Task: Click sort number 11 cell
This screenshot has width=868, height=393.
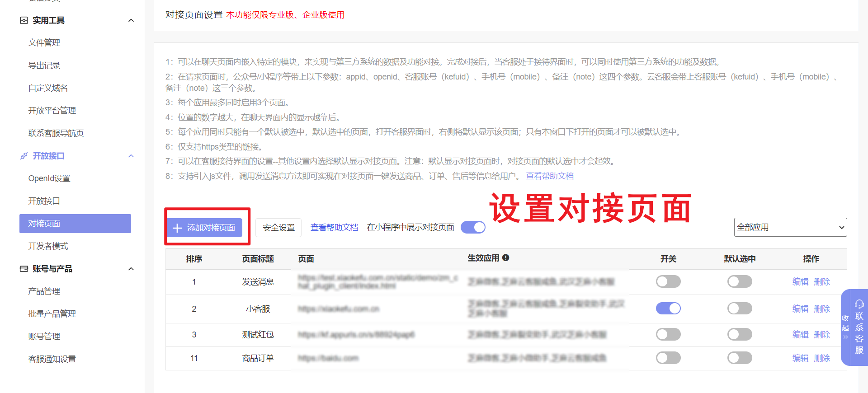Action: pyautogui.click(x=194, y=358)
